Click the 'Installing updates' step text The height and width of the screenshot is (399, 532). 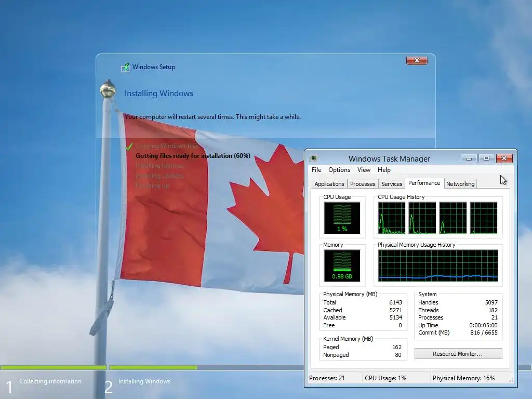click(159, 176)
